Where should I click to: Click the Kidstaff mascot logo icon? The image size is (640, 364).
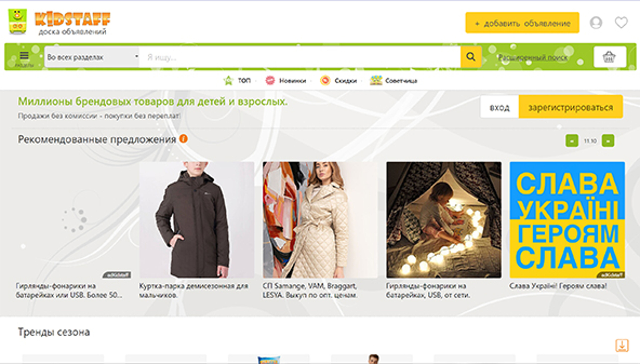pos(17,21)
